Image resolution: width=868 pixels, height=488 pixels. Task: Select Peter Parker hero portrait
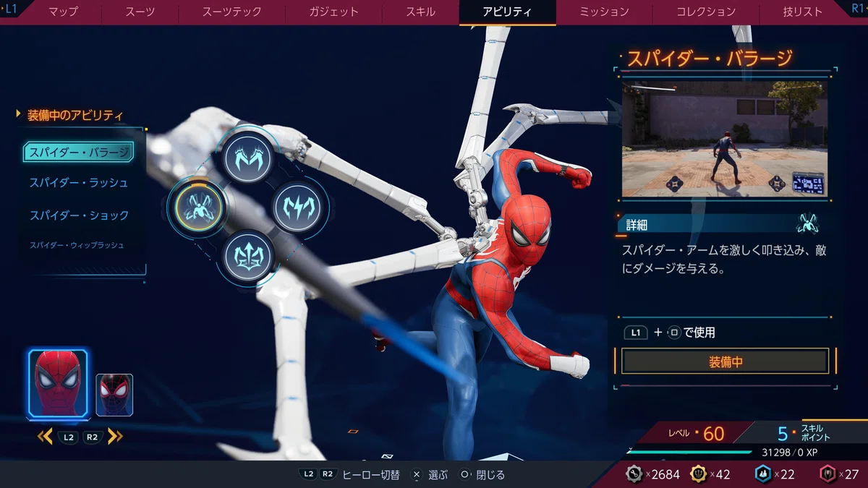(x=59, y=384)
